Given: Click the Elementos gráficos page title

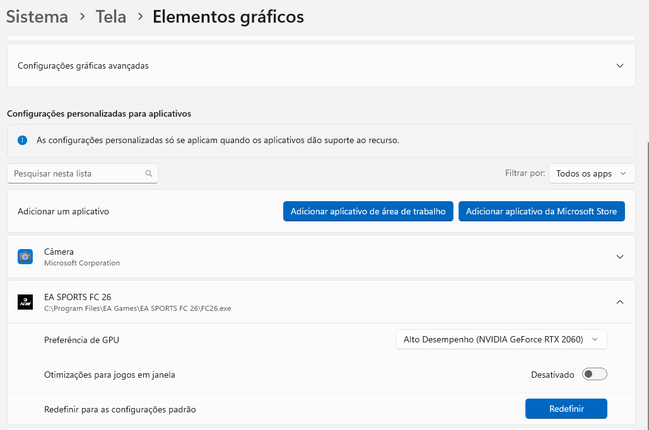Looking at the screenshot, I should click(x=228, y=17).
